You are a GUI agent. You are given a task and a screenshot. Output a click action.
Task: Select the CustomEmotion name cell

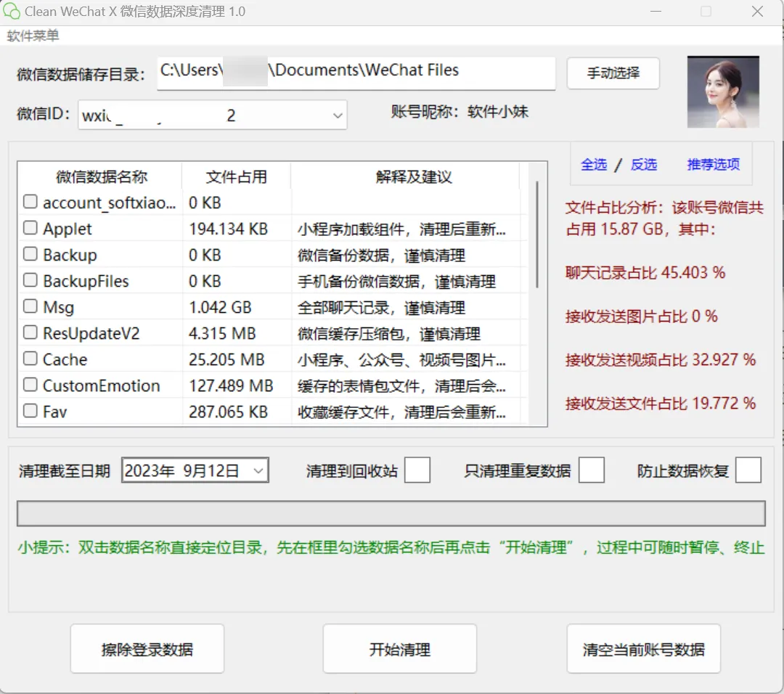(102, 385)
